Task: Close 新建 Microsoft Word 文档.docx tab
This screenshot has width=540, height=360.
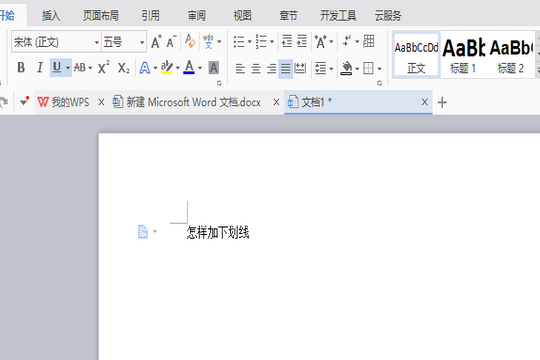Action: 276,102
